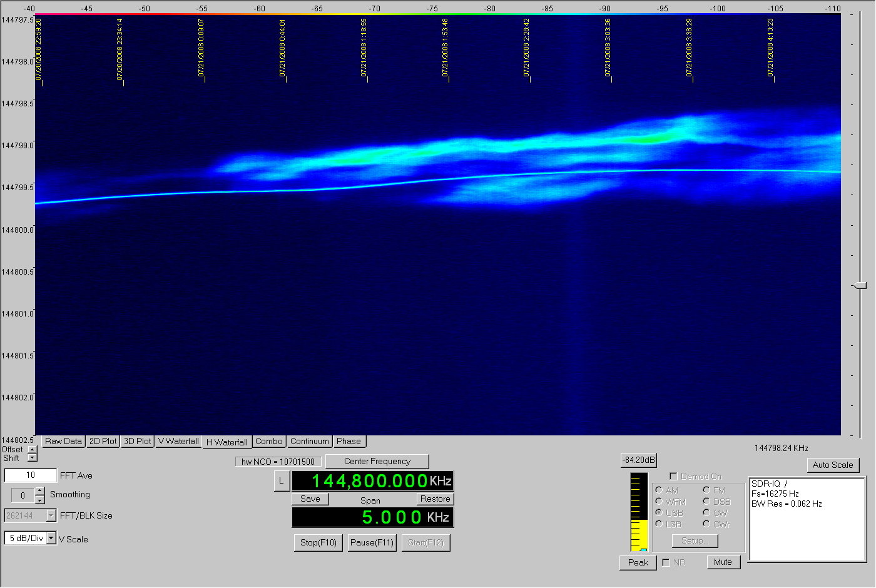Click the Offset Shift up arrow
The width and height of the screenshot is (876, 588).
[x=33, y=450]
